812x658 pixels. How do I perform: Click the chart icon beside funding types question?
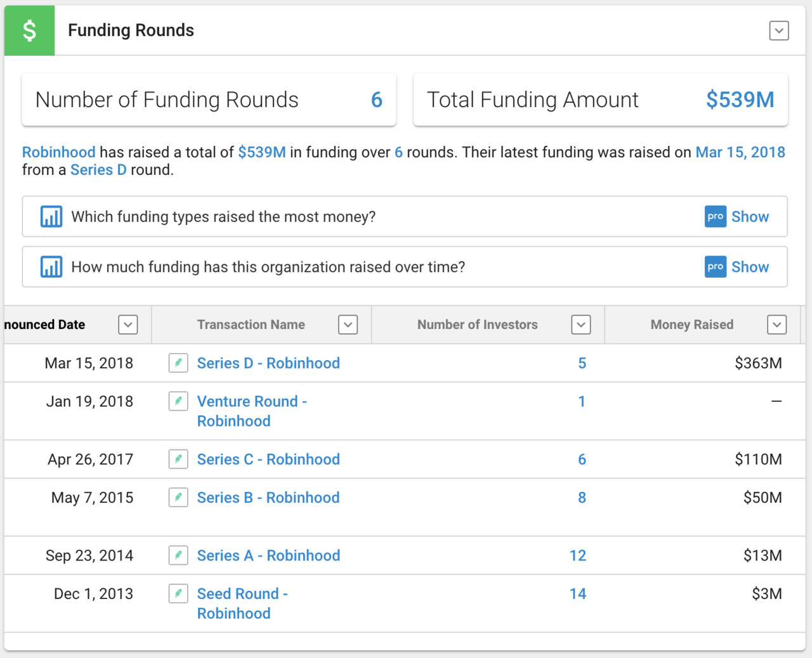click(x=51, y=217)
